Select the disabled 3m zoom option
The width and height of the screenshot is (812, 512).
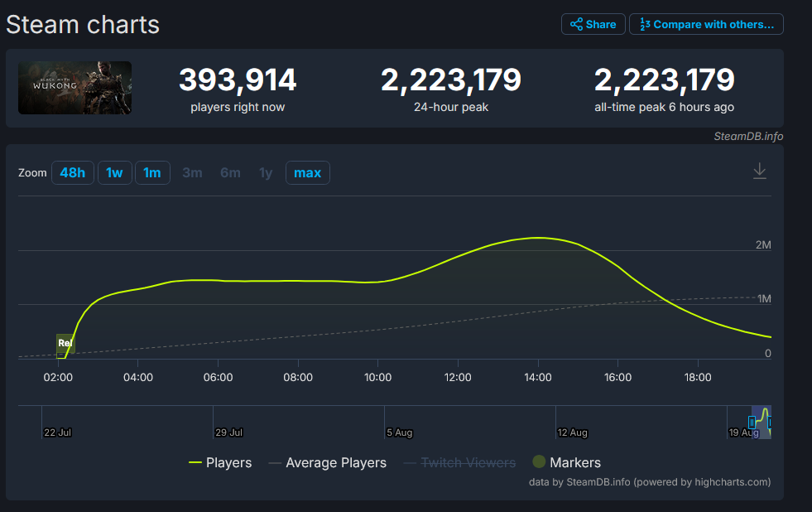coord(192,172)
